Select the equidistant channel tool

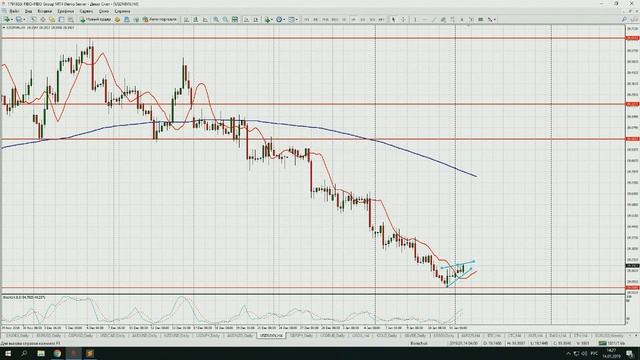(443, 20)
